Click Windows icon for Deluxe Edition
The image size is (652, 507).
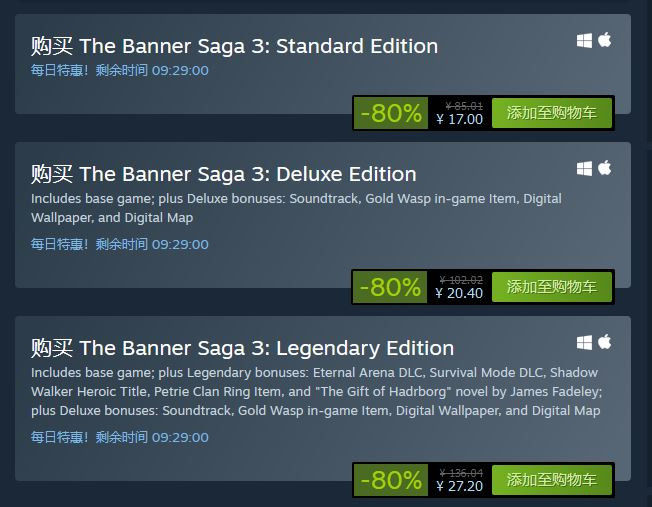coord(584,169)
